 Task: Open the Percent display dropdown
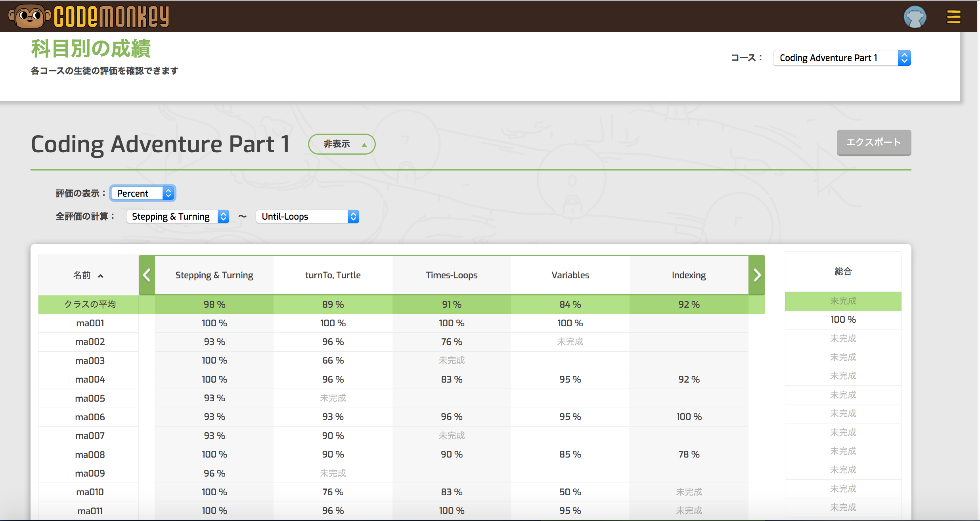click(x=143, y=193)
